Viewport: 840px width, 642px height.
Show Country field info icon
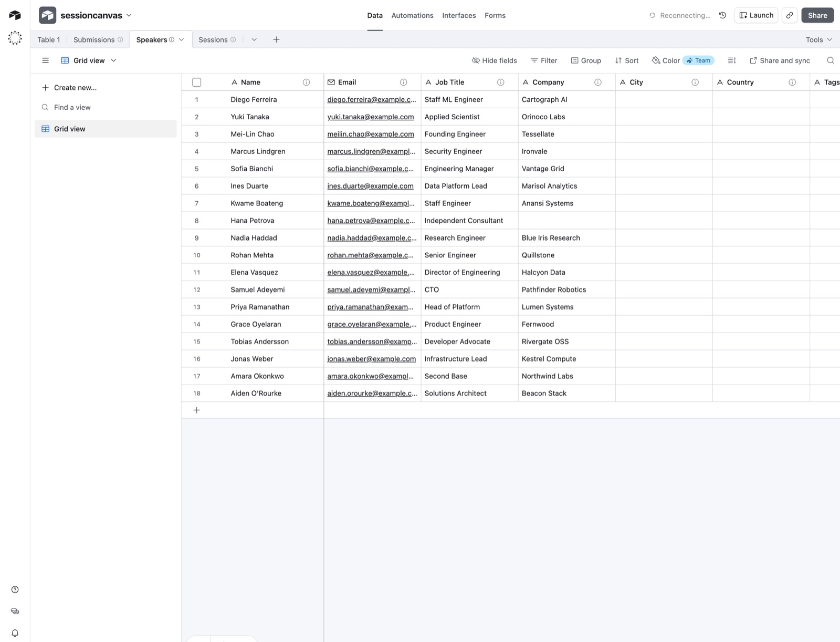click(792, 82)
